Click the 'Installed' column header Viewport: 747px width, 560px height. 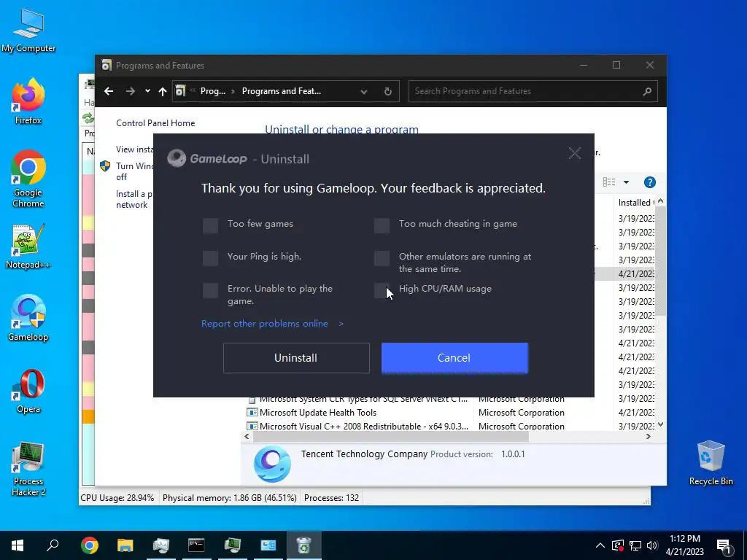[x=635, y=203]
